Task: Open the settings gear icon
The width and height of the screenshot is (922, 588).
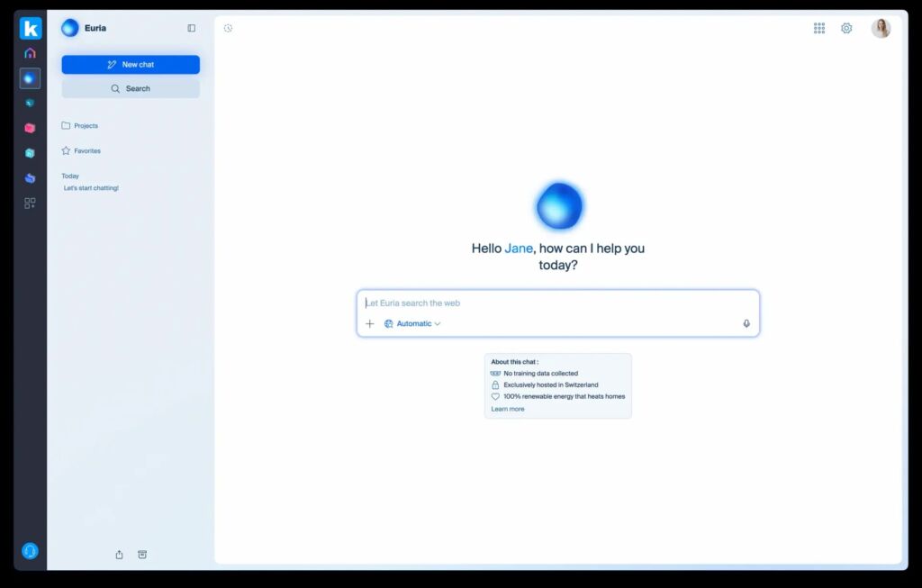Action: pos(846,28)
